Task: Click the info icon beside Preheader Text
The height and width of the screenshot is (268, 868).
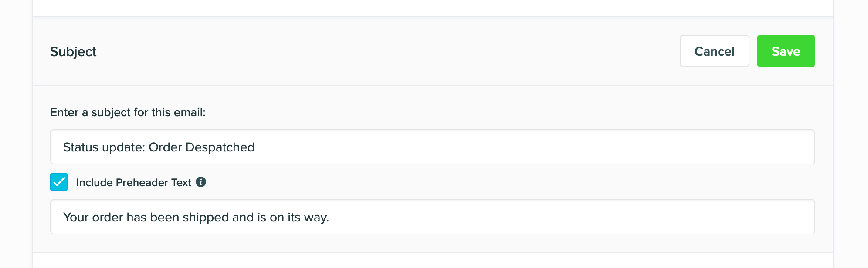Action: click(x=201, y=182)
